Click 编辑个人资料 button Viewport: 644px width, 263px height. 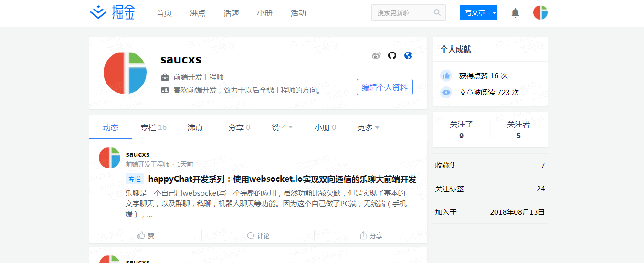[x=385, y=87]
